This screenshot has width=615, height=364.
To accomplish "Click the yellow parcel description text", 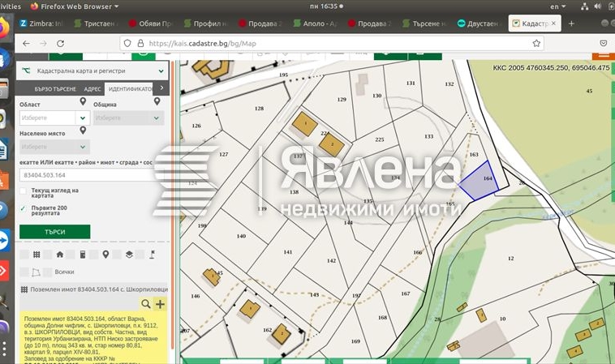I will click(93, 339).
